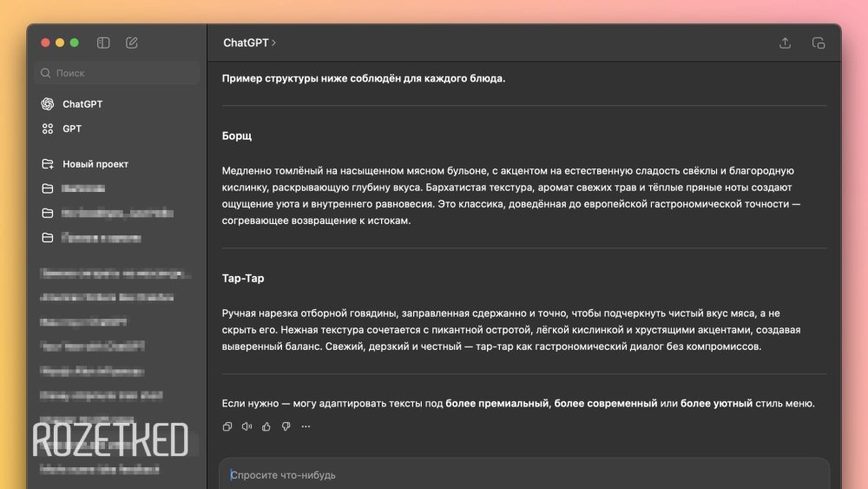
Task: Open more options ellipsis under the response
Action: 306,426
